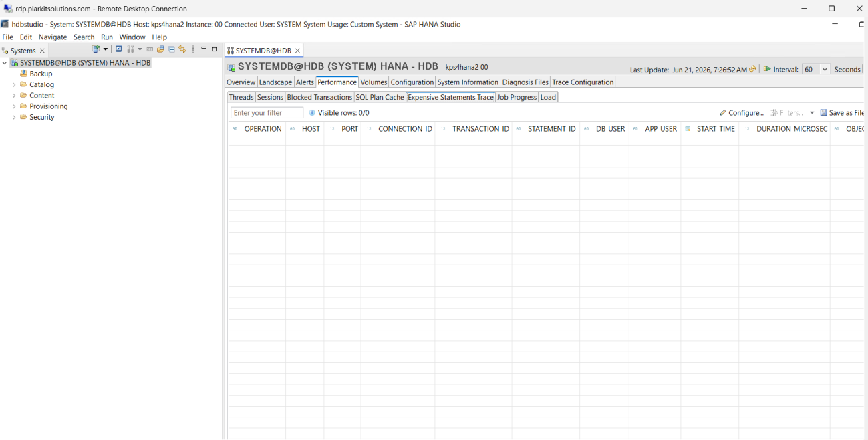This screenshot has height=440, width=868.
Task: Expand the Security folder
Action: 14,117
